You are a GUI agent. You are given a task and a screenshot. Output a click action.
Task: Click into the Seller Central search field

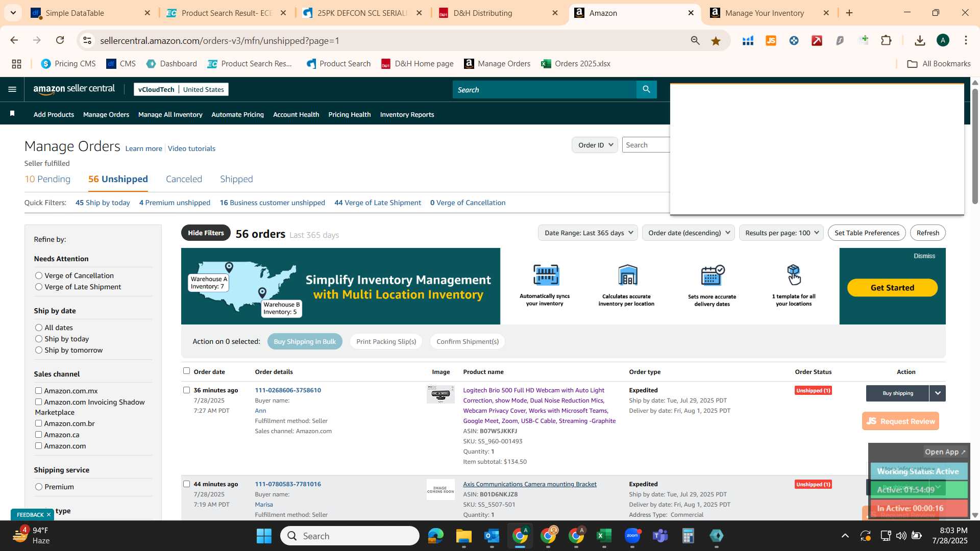(544, 89)
